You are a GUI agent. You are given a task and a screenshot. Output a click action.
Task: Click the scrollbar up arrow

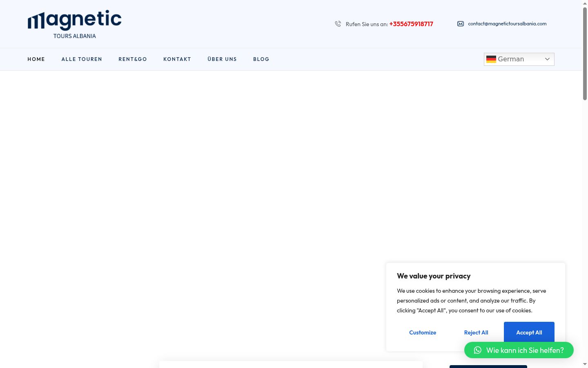(x=585, y=3)
